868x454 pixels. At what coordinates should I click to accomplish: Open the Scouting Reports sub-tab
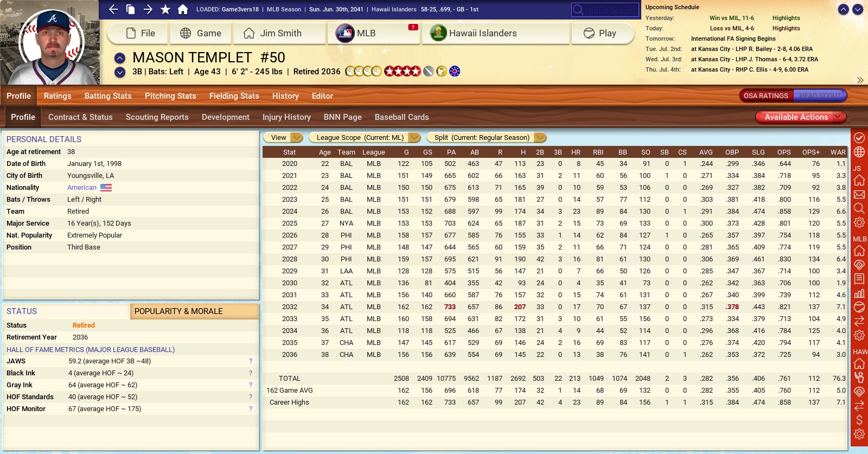(x=157, y=117)
